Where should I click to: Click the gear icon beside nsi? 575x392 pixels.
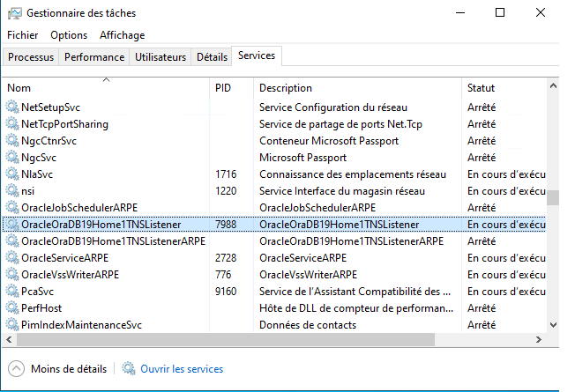(x=12, y=191)
